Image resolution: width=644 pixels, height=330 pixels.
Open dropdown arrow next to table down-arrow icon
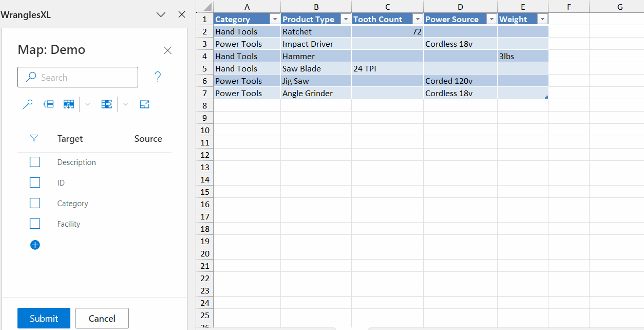click(87, 104)
